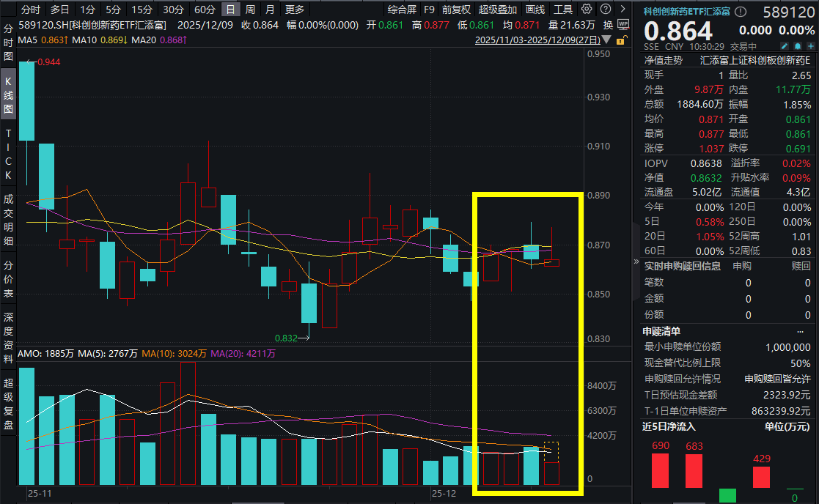The width and height of the screenshot is (819, 504).
Task: Click the 申购赎回皆允许 status text
Action: 778,379
